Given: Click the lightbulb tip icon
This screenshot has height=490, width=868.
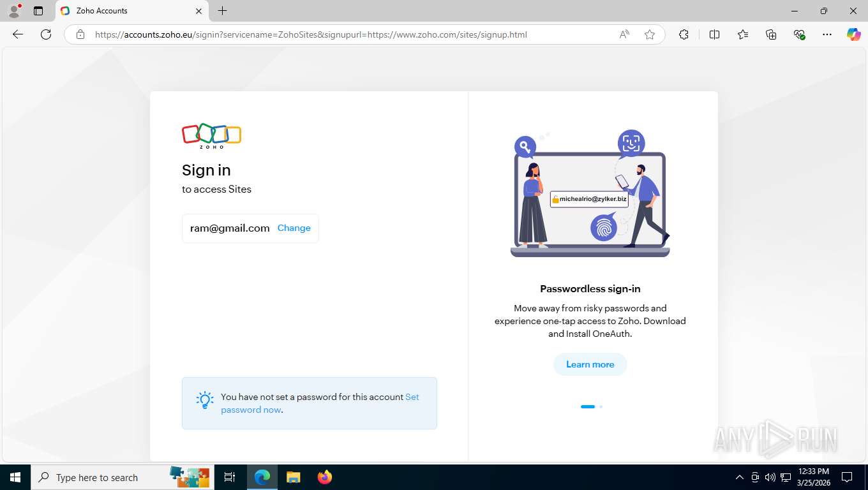Looking at the screenshot, I should [x=204, y=400].
